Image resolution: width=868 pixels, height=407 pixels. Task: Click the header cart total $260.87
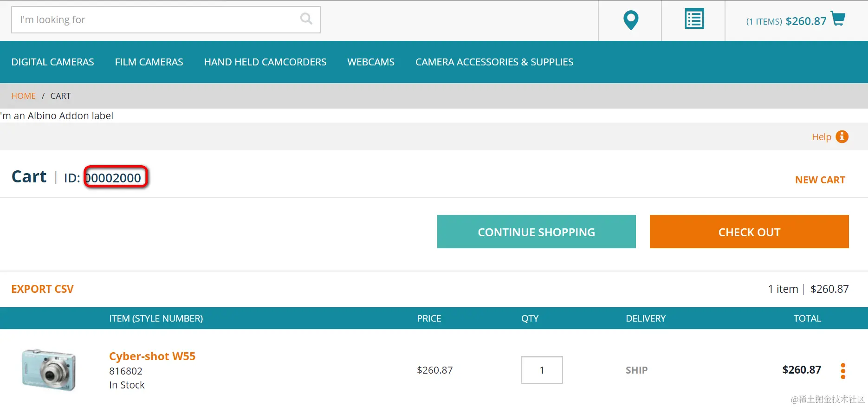806,21
